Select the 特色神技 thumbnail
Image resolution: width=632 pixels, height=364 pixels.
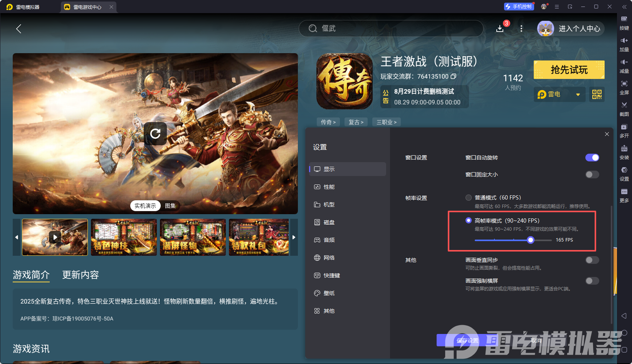[x=124, y=237]
